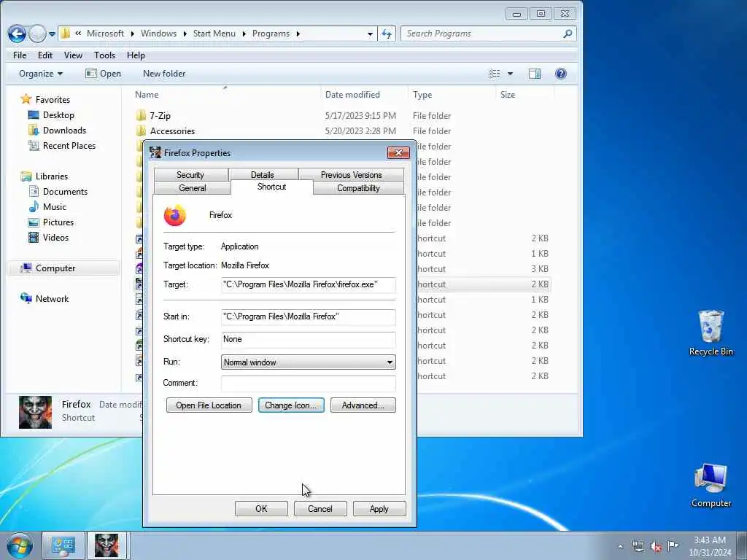747x560 pixels.
Task: Click the Computer desktop icon
Action: (711, 485)
